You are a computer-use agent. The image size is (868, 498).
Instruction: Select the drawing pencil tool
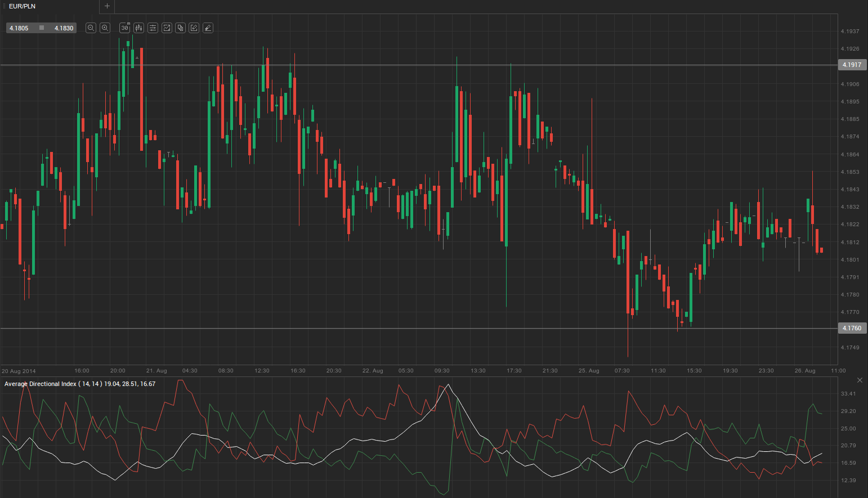click(194, 28)
